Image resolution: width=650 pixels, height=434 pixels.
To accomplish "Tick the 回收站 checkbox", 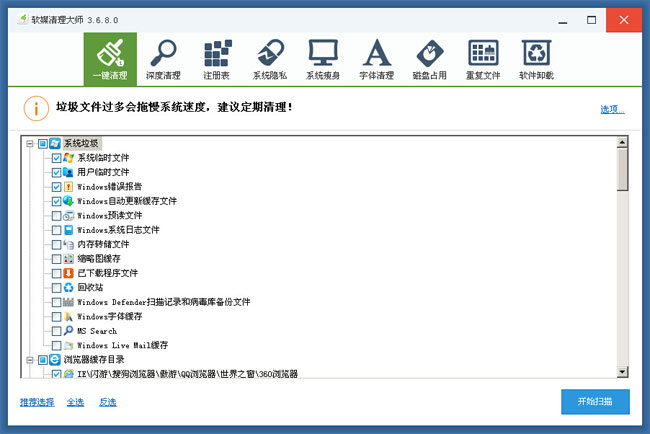I will pyautogui.click(x=56, y=288).
